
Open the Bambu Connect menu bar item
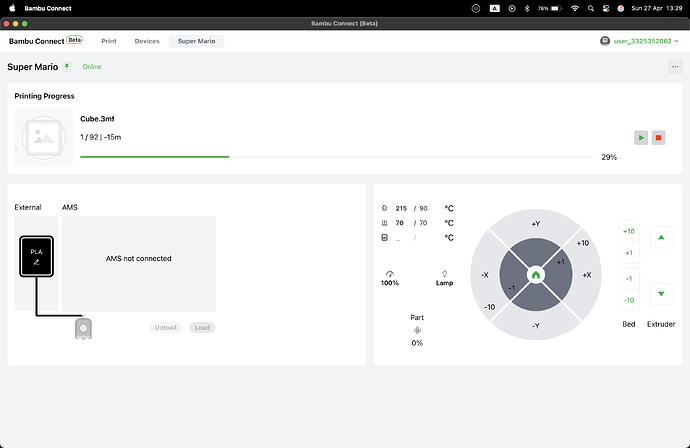coord(48,8)
